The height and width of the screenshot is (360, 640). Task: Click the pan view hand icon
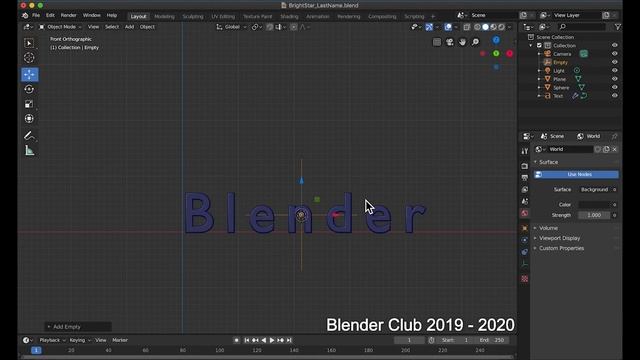coord(462,42)
